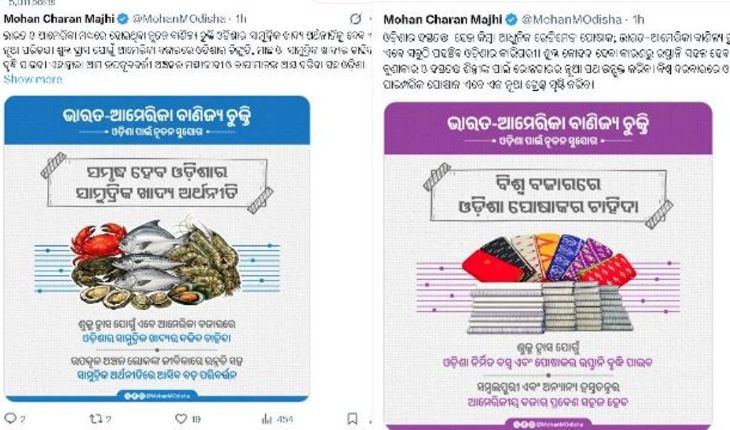This screenshot has width=730, height=430.
Task: Click the verified badge beside the left Mohan Charan Majhi
Action: (x=123, y=19)
